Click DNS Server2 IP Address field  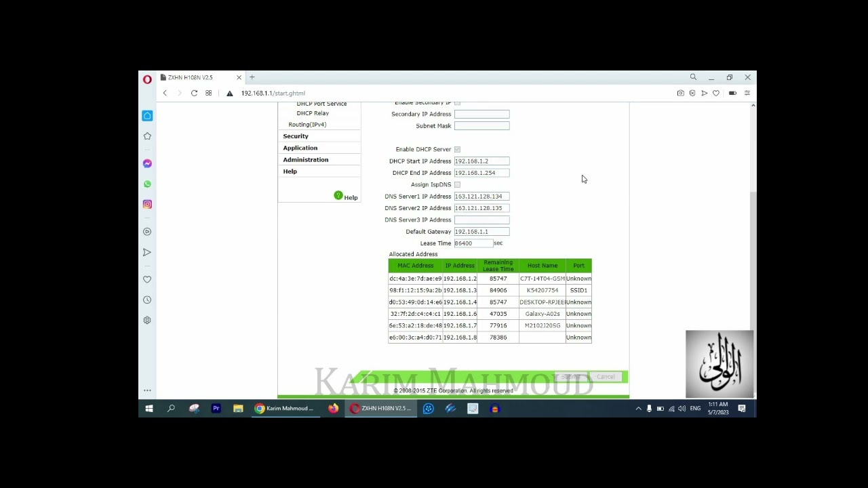click(x=481, y=208)
